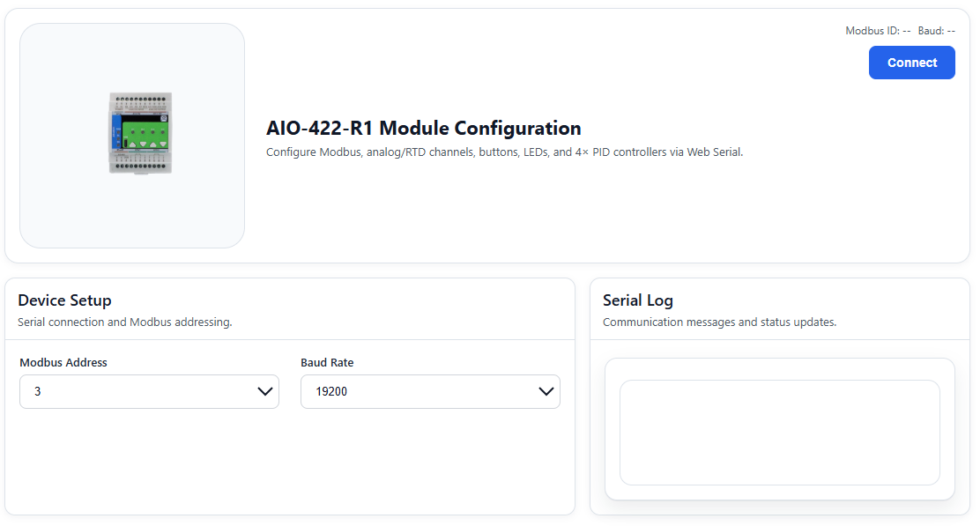Click the 'Modbus Address' field label
Viewport: 980px width, 526px height.
(x=63, y=362)
